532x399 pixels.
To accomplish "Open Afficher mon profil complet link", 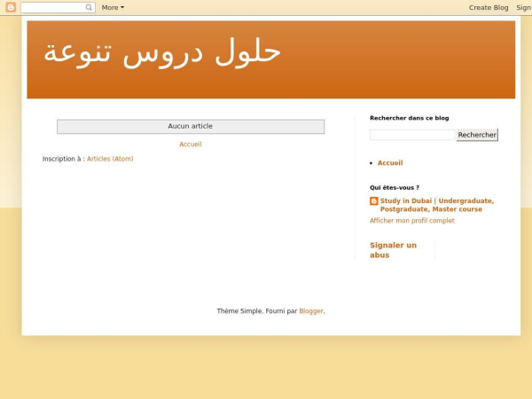I will 412,221.
